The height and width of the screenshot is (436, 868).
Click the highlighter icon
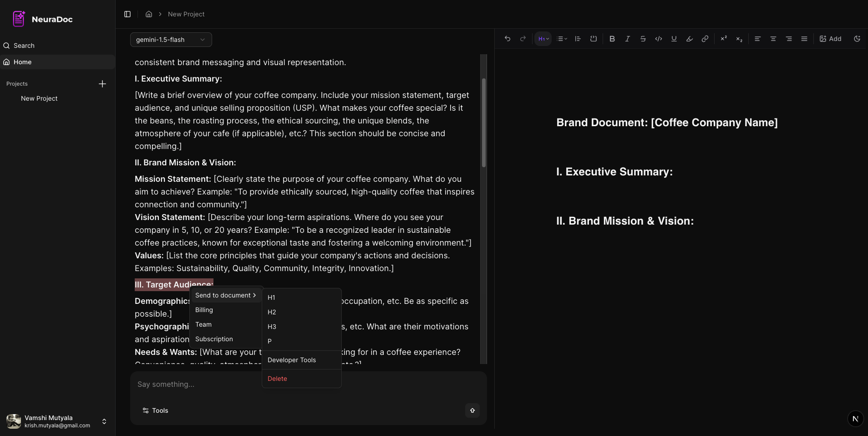(690, 39)
